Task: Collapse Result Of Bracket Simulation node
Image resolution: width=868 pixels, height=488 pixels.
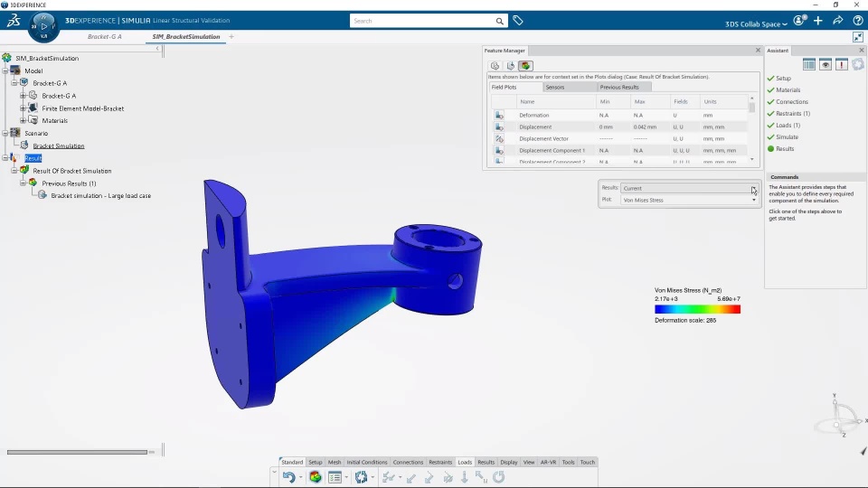Action: pos(14,171)
